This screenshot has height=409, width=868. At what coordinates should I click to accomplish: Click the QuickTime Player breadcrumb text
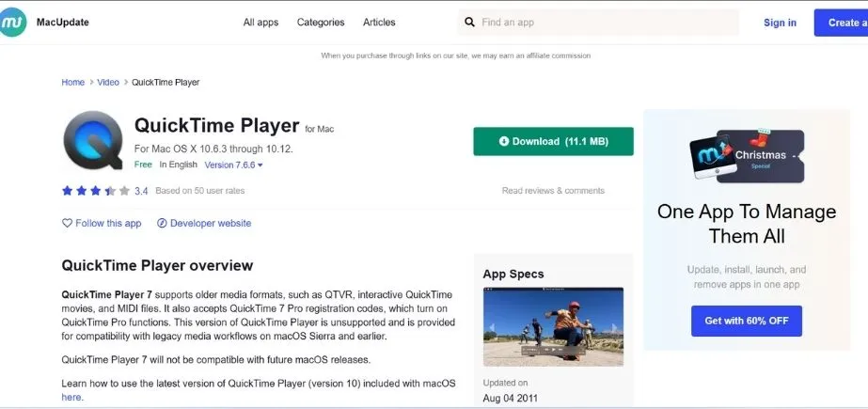click(x=166, y=82)
